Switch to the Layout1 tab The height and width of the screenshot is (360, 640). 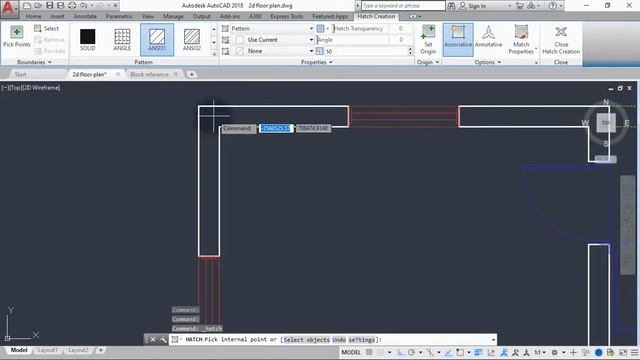click(x=47, y=350)
